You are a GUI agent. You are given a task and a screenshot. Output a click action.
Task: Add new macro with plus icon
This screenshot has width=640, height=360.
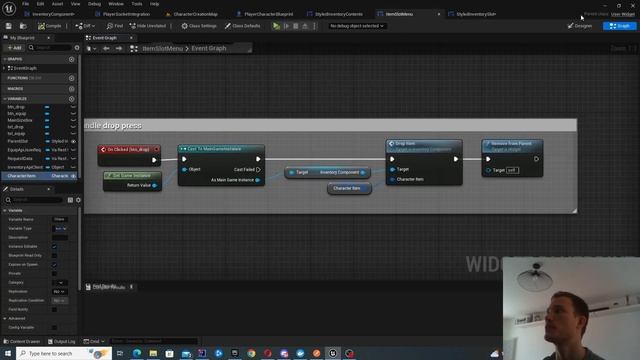coord(71,89)
